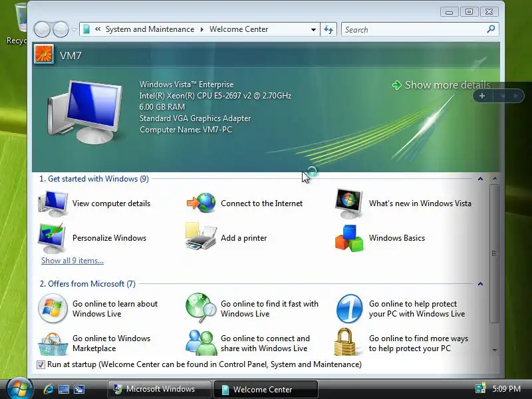The width and height of the screenshot is (532, 399).
Task: Click the Offers from Microsoft (7) heading
Action: [x=88, y=284]
